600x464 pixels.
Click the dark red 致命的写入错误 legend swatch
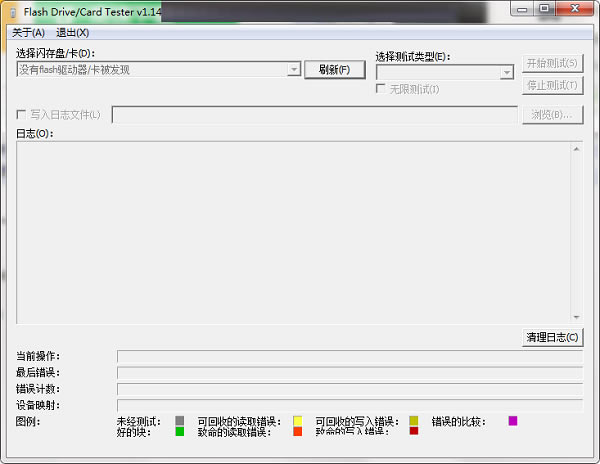click(414, 431)
